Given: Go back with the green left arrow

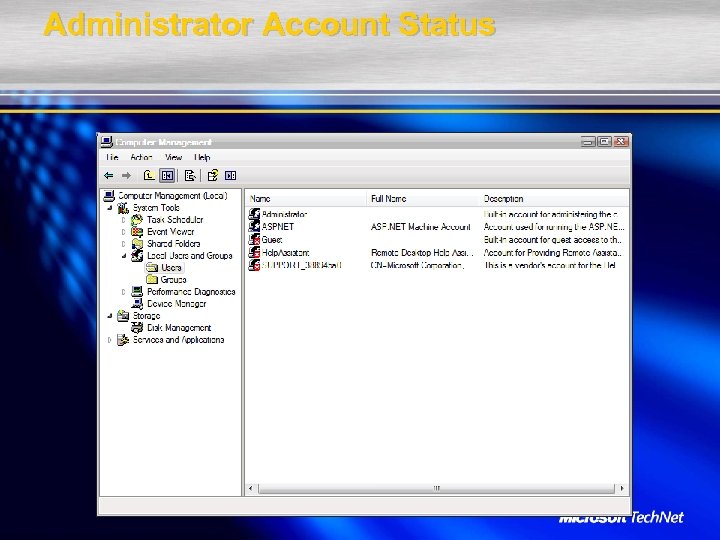Looking at the screenshot, I should (x=109, y=175).
